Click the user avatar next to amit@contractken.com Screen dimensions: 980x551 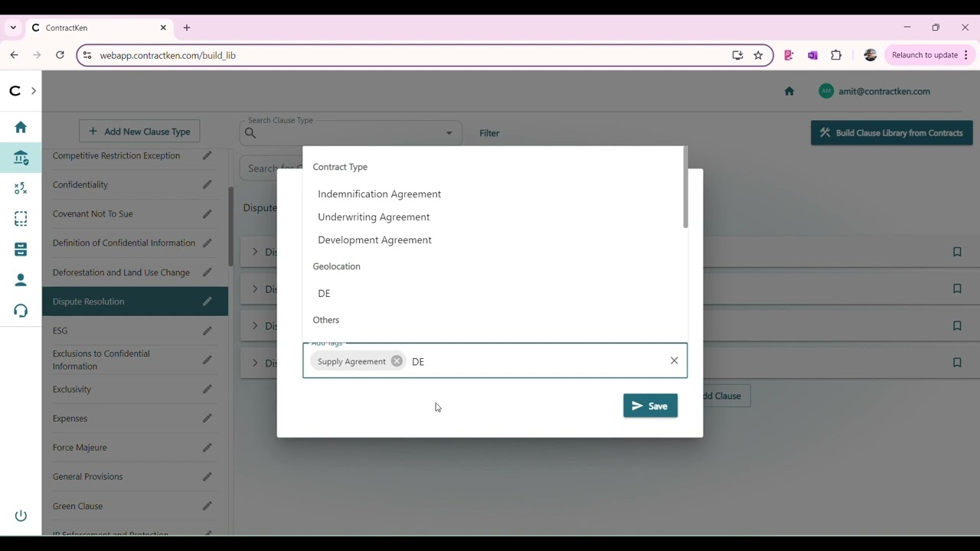coord(825,91)
